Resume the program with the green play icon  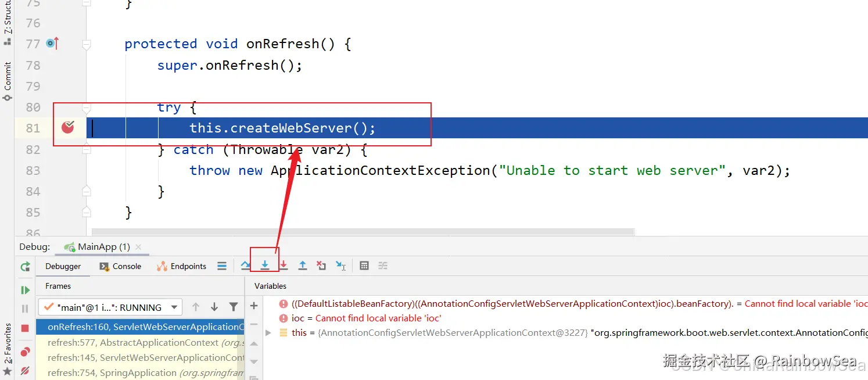pyautogui.click(x=25, y=290)
